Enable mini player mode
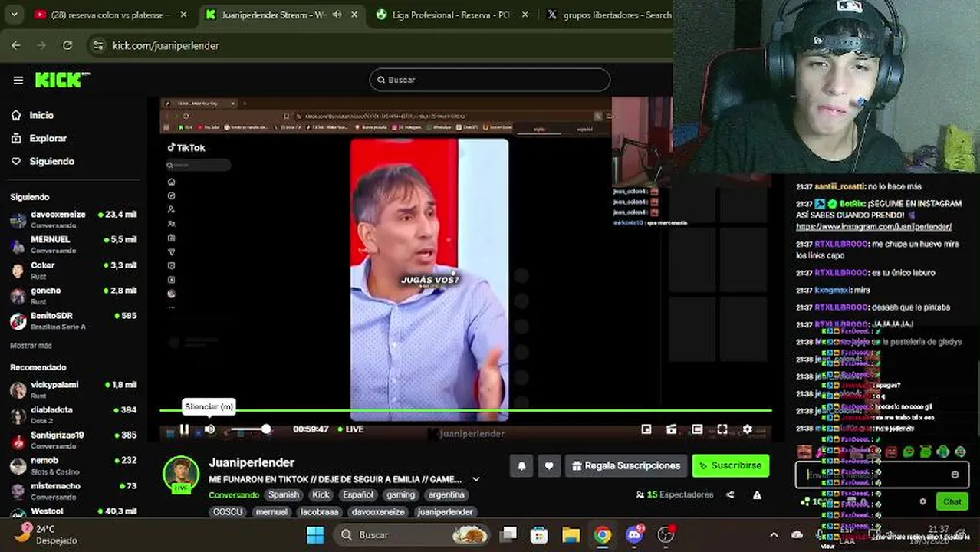The height and width of the screenshot is (552, 980). point(646,429)
